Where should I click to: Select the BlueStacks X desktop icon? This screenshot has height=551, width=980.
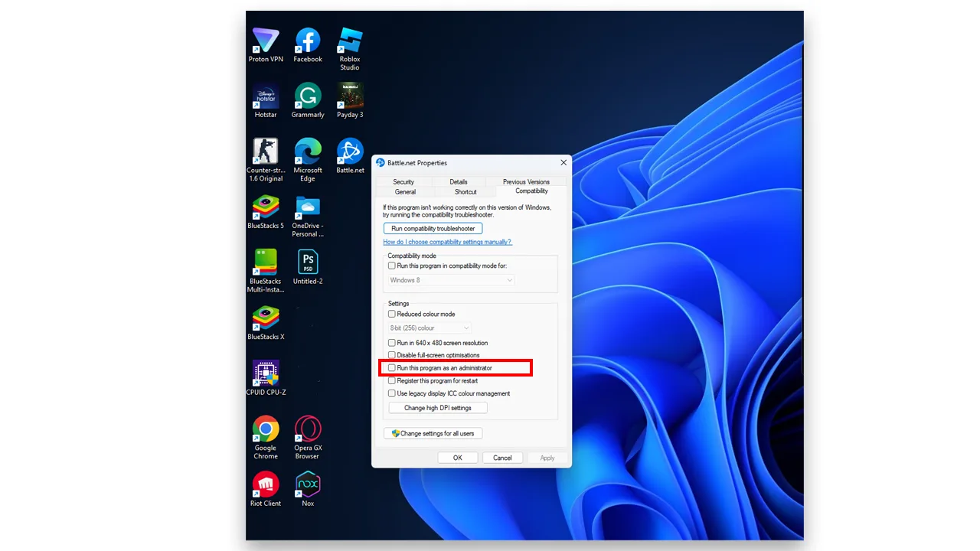coord(266,323)
